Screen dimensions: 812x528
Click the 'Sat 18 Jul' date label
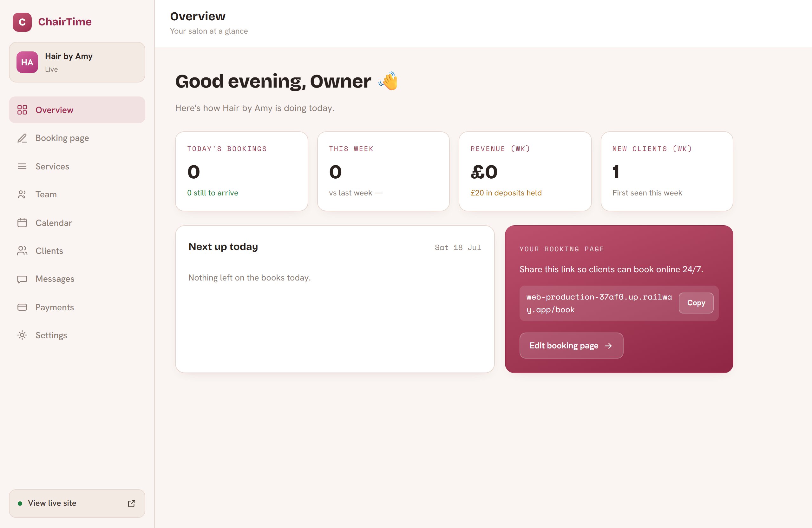tap(457, 247)
